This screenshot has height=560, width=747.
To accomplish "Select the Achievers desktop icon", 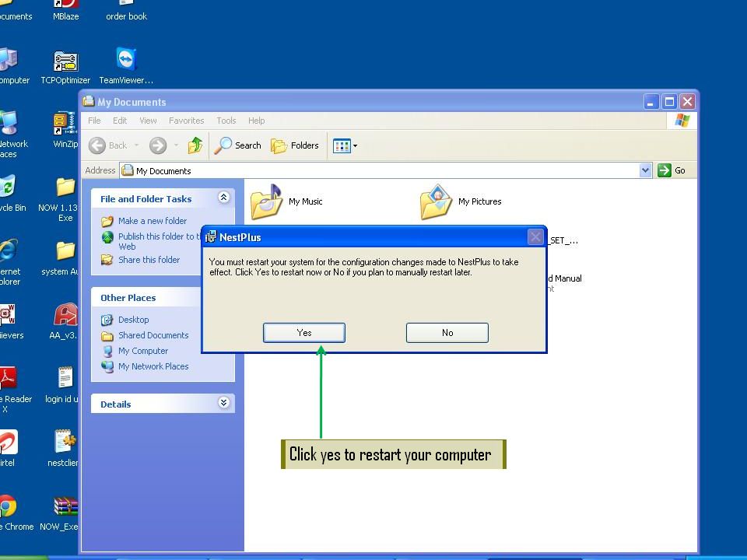I will 10,321.
